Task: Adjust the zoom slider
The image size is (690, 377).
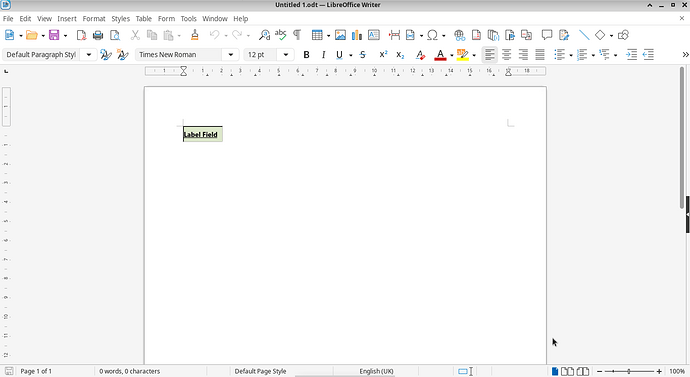Action: pos(629,371)
